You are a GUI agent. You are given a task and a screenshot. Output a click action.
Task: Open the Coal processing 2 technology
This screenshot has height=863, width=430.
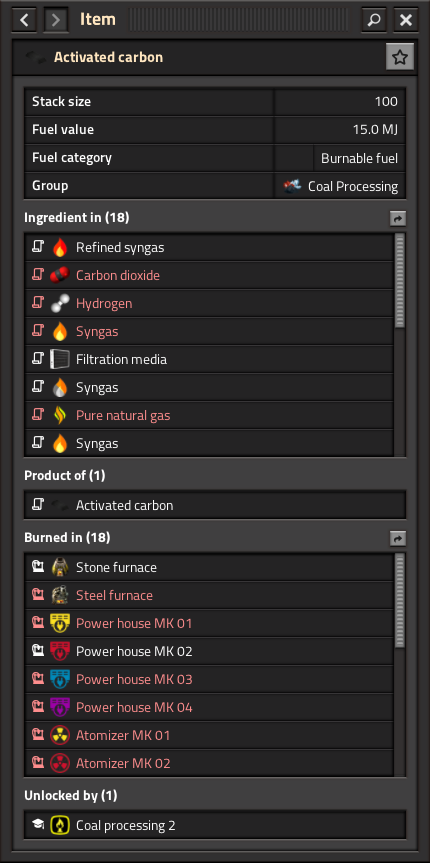coord(215,825)
